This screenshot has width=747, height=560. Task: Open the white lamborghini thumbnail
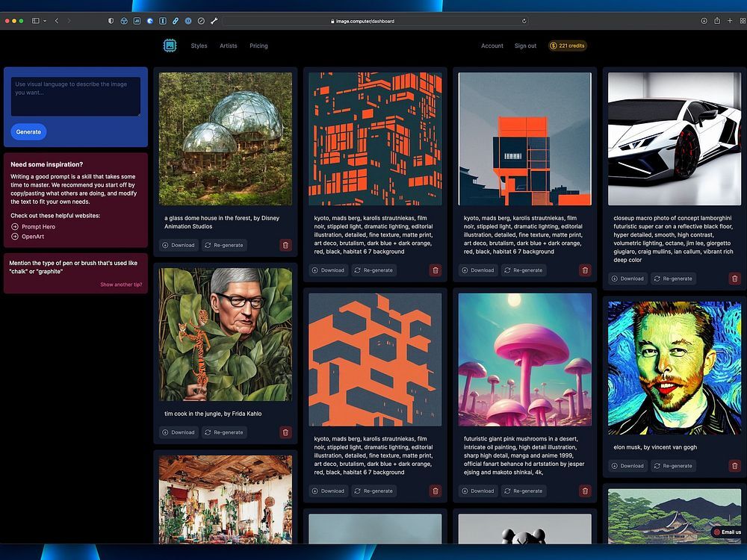coord(675,139)
